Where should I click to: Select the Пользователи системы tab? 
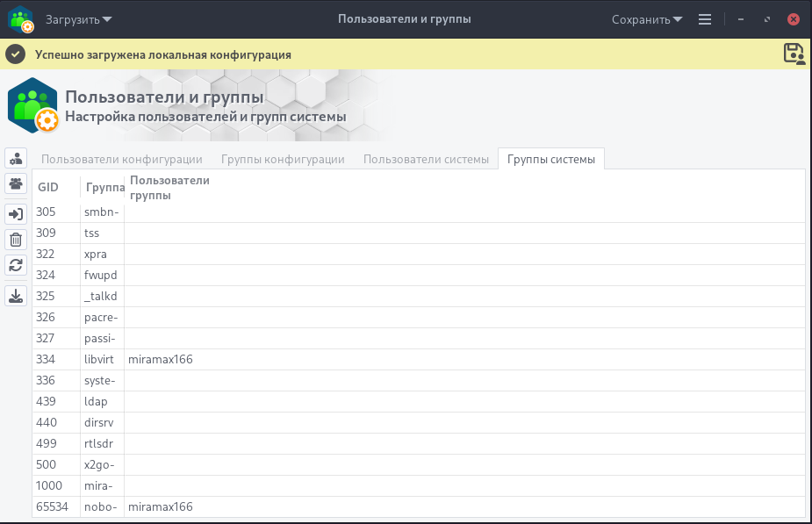[x=426, y=159]
